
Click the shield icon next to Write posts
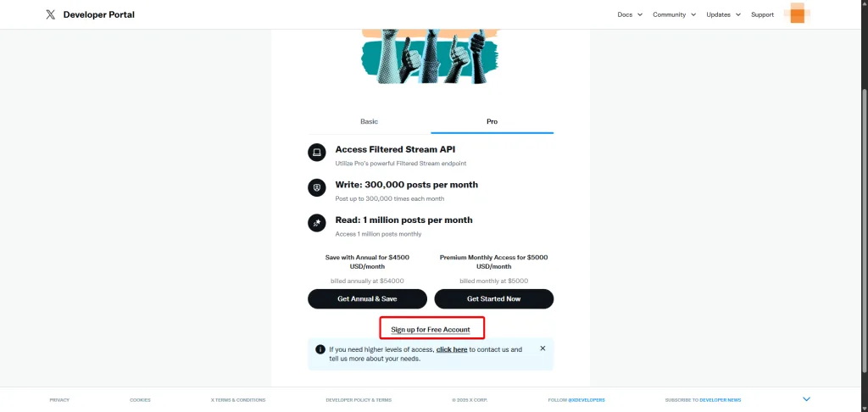point(317,187)
